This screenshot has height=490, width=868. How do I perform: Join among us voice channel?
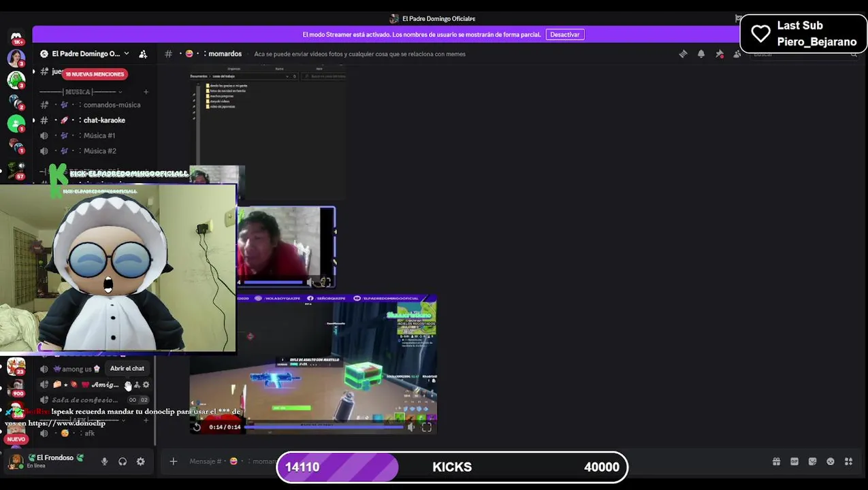71,369
